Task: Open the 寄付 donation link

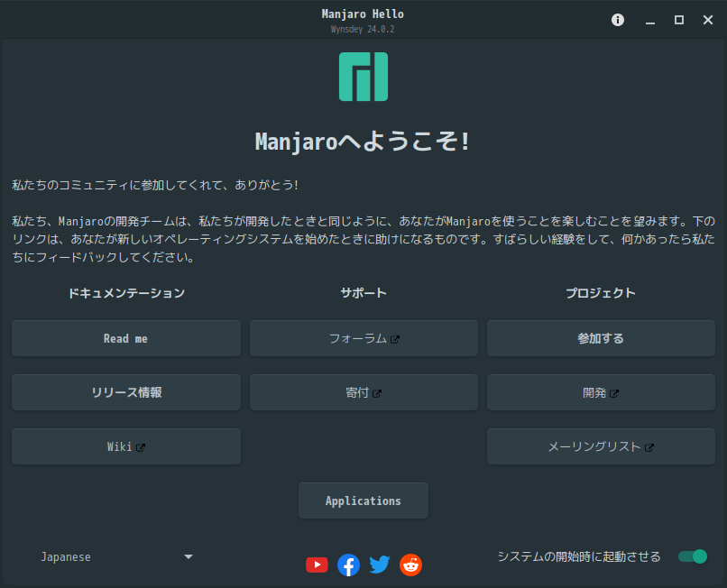Action: (x=364, y=392)
